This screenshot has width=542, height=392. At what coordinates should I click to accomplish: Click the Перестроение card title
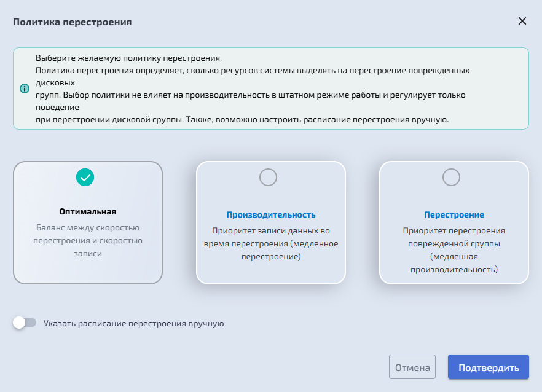point(454,214)
